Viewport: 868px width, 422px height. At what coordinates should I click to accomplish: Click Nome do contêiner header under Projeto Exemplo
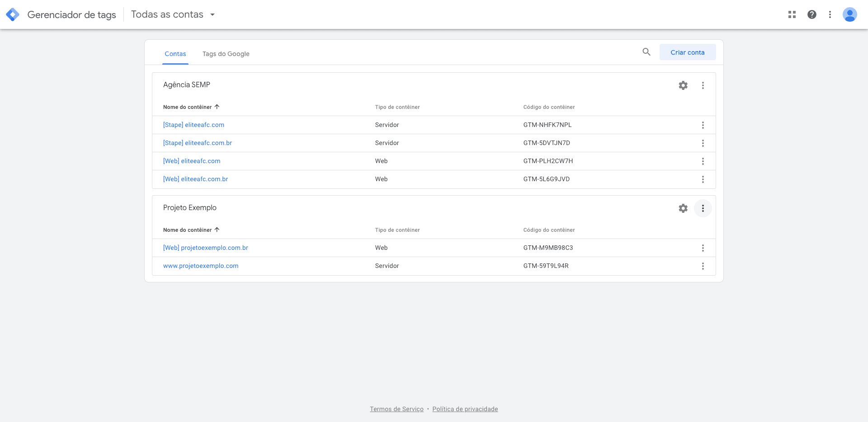(187, 230)
